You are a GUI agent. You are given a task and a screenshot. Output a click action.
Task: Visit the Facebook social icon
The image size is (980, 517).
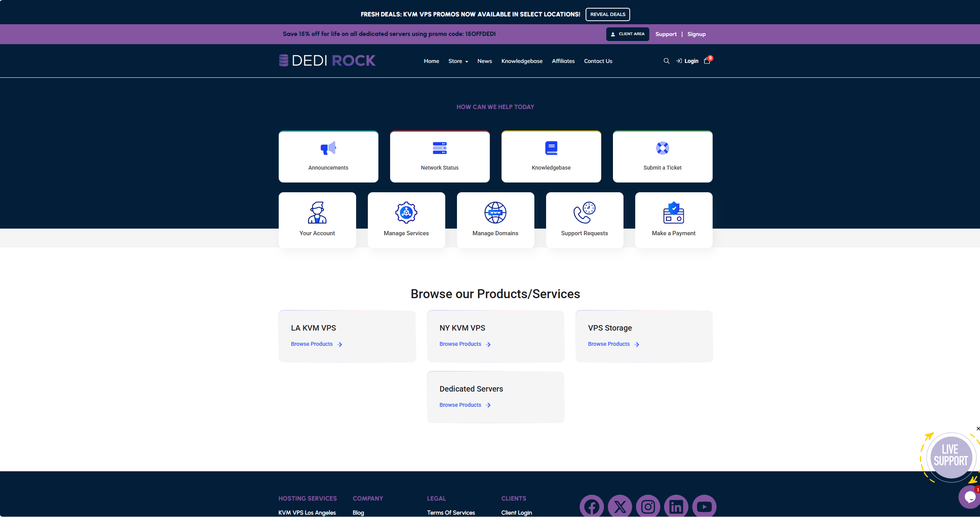point(592,506)
